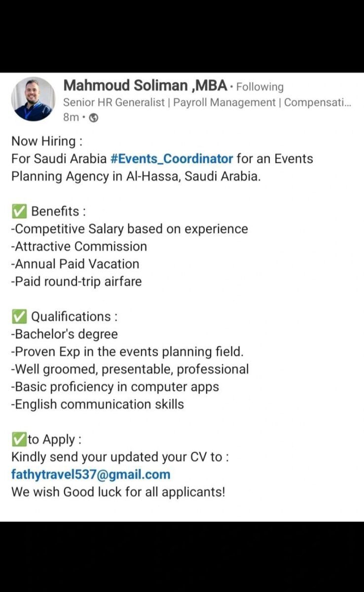
Task: Select the Attractive Commission line
Action: [x=79, y=247]
